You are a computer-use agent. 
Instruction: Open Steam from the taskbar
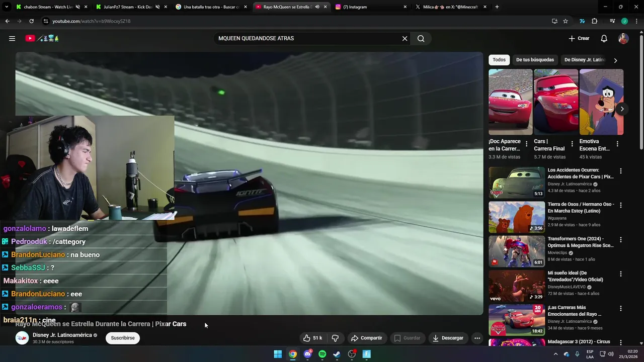coord(337,354)
